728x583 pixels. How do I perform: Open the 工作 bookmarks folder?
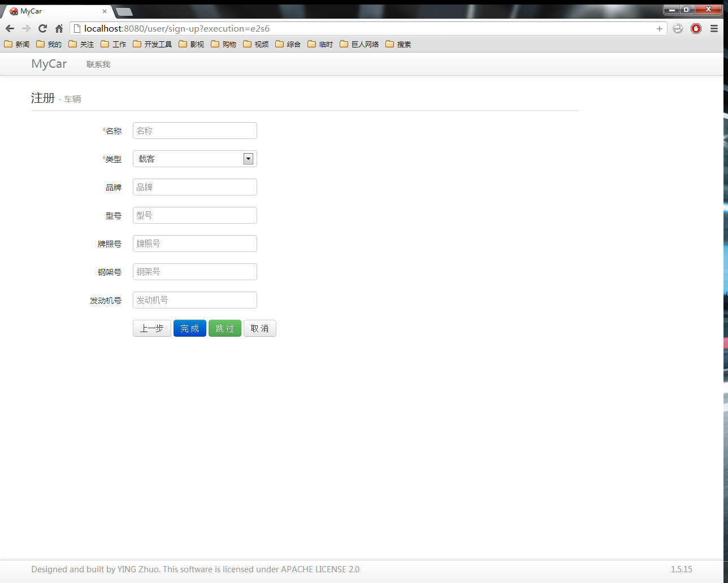click(x=114, y=44)
